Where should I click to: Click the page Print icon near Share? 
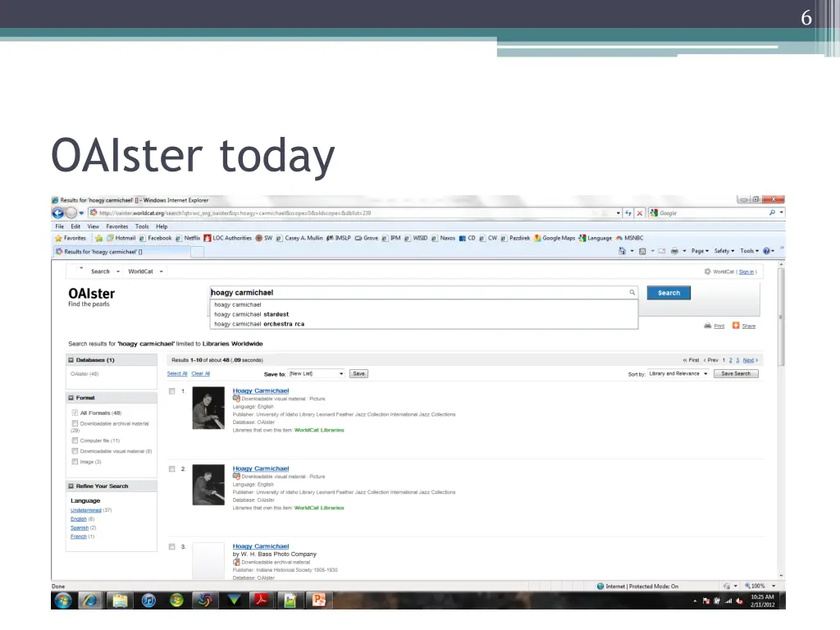point(708,326)
